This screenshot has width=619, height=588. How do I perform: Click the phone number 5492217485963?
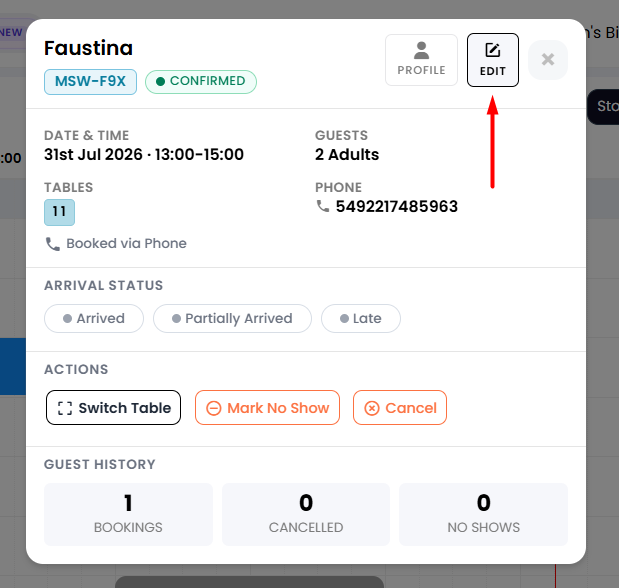coord(397,206)
